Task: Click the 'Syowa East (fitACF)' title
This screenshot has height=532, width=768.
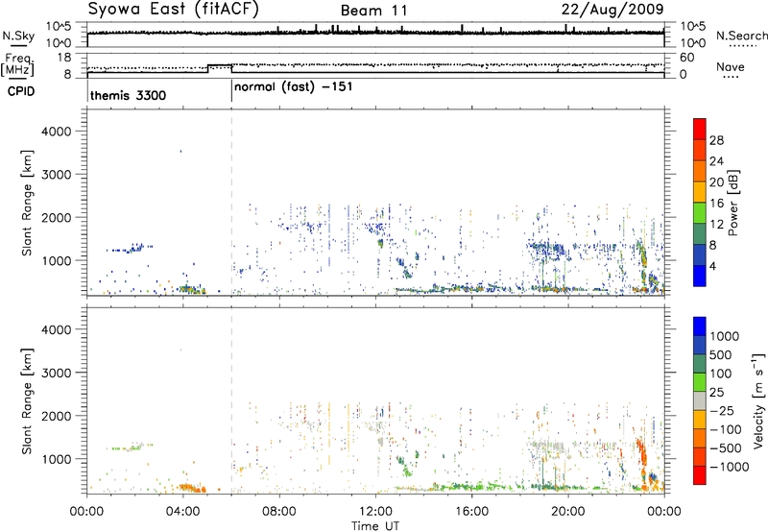Action: pos(173,10)
